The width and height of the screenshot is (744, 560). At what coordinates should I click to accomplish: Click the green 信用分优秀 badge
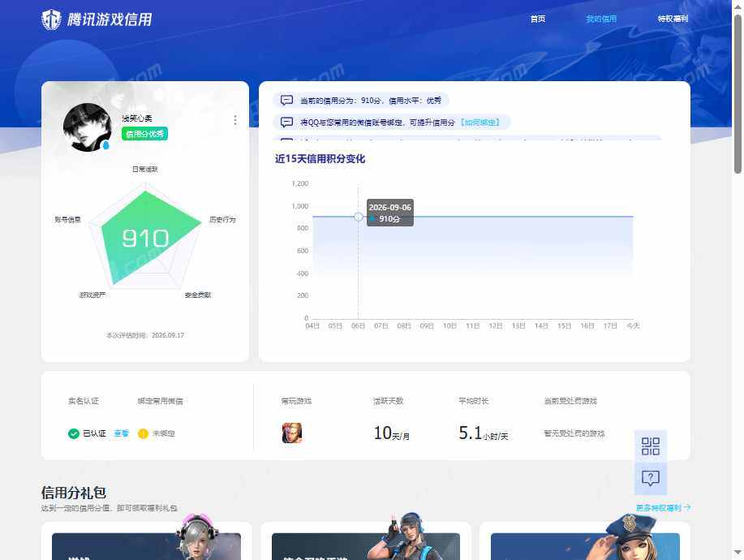[144, 134]
